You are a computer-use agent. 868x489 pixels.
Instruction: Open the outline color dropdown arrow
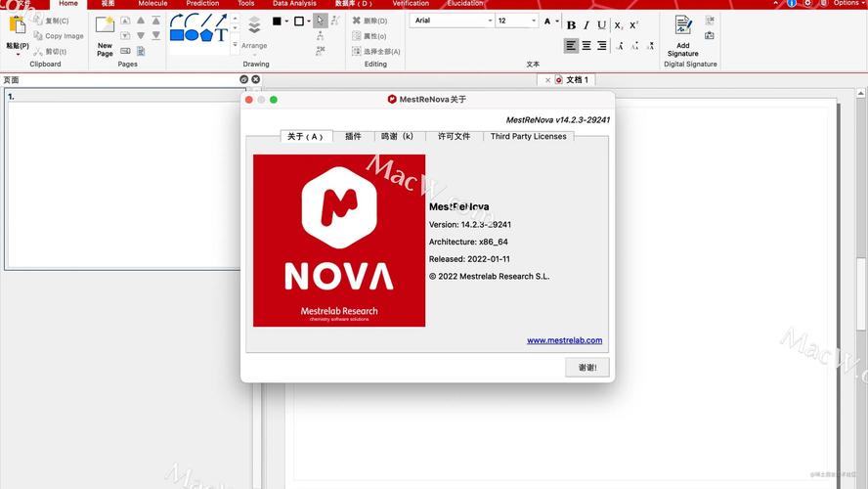[x=308, y=22]
